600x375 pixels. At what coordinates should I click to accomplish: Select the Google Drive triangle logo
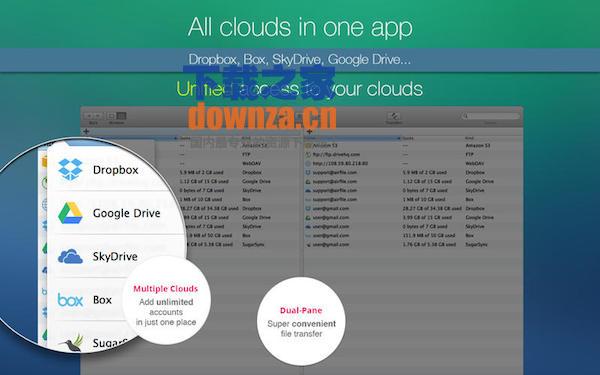70,213
